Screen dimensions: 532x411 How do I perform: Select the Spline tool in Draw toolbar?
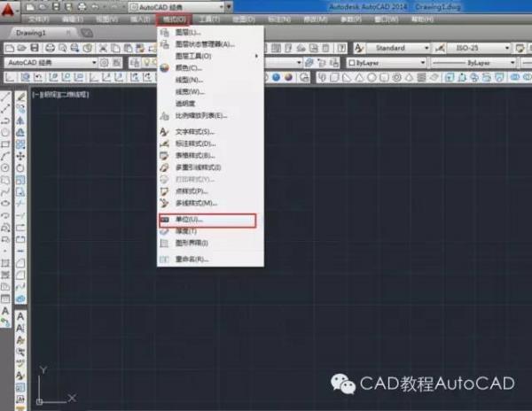click(x=5, y=192)
